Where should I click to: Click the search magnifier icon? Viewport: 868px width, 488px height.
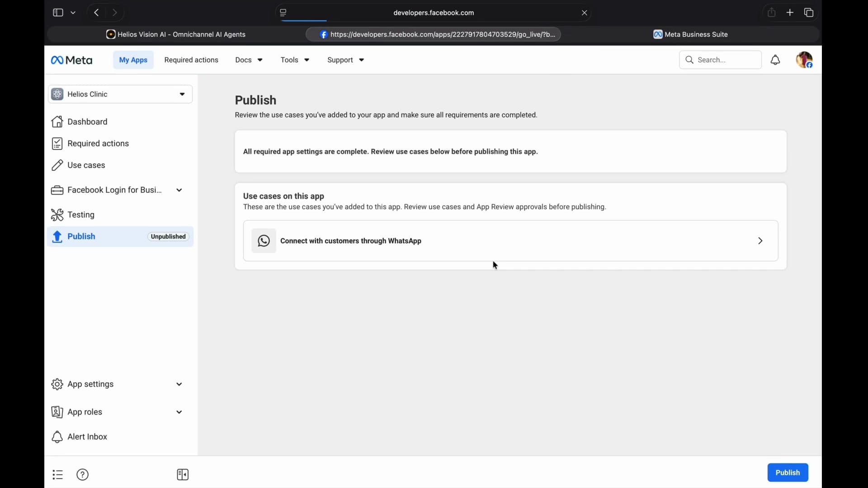689,60
